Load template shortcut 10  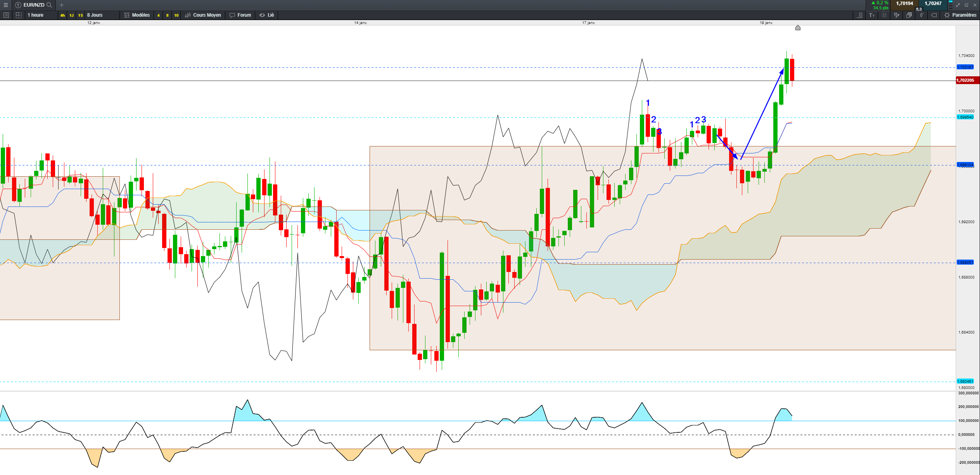pos(176,15)
